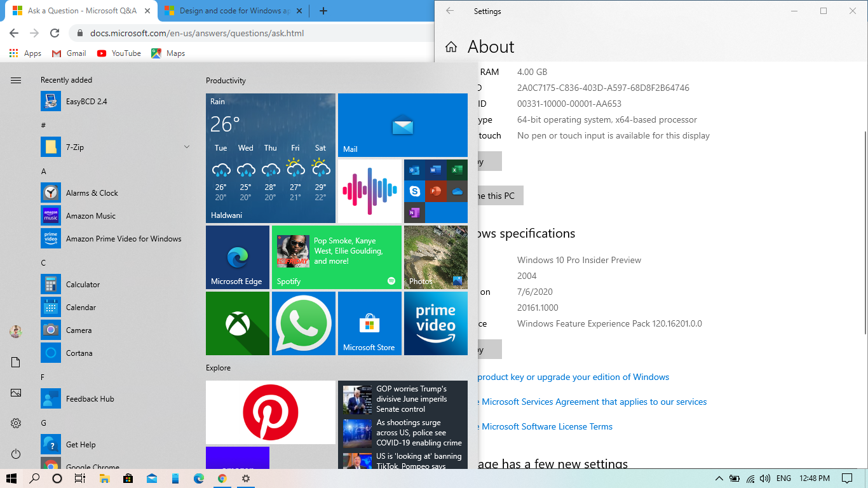The height and width of the screenshot is (488, 868).
Task: Open taskbar Search icon
Action: (34, 478)
